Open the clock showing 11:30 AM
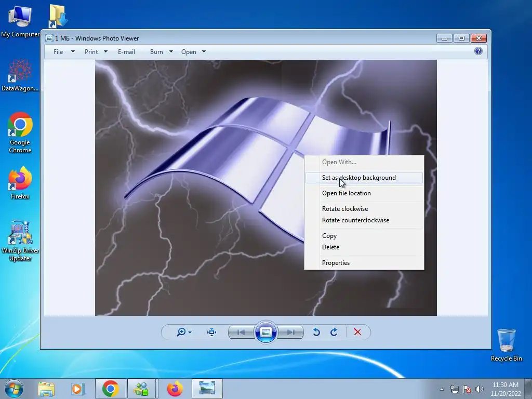The image size is (532, 399). click(x=505, y=389)
